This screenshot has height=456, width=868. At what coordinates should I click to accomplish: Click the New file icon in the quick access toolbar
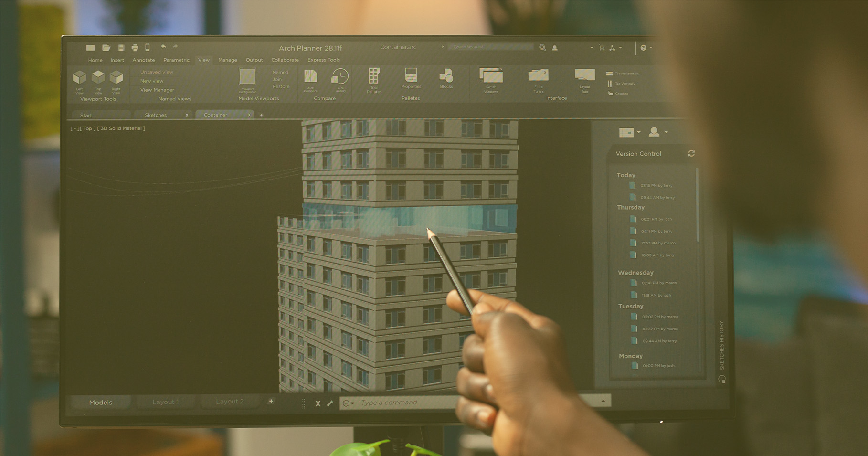coord(91,48)
